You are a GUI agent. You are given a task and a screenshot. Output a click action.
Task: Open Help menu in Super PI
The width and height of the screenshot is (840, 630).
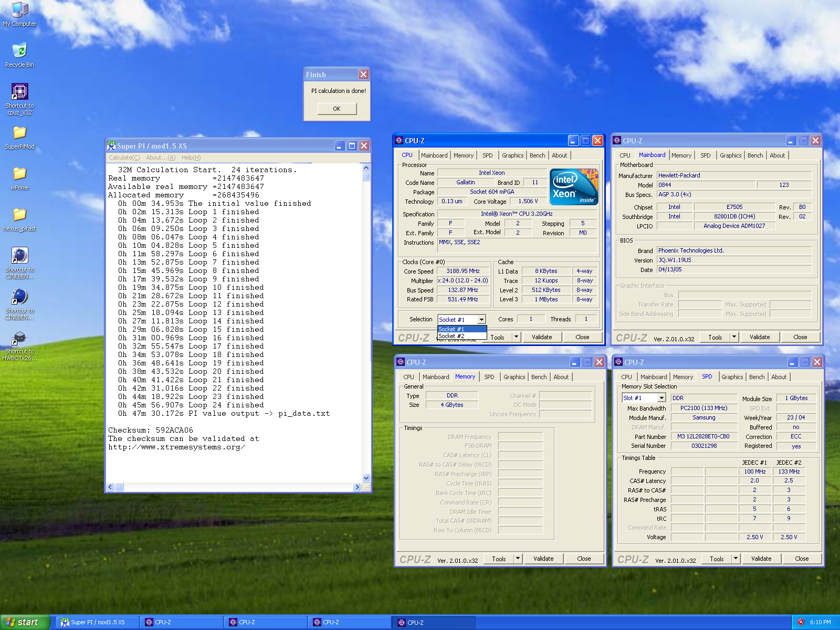[191, 157]
